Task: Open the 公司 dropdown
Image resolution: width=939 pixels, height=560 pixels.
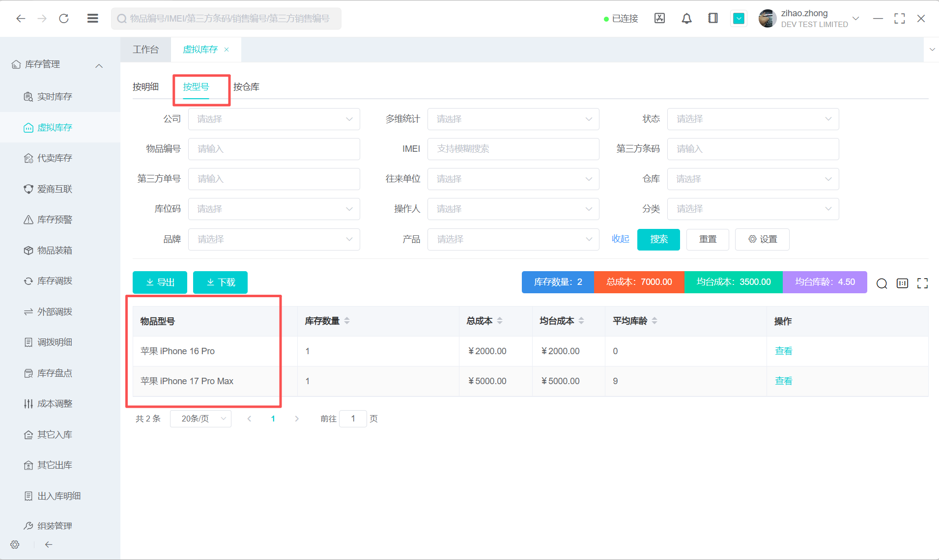Action: (x=274, y=119)
